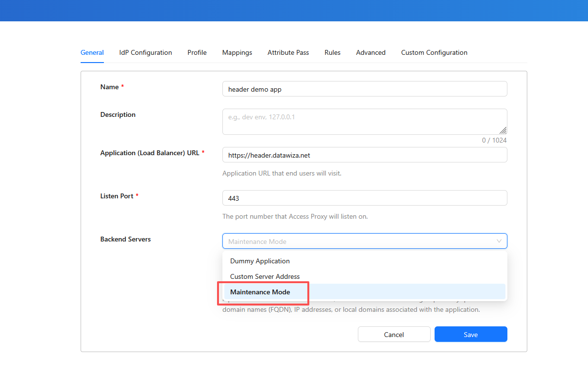Select the Custom Server Address option
Viewport: 588px width, 370px height.
[265, 276]
